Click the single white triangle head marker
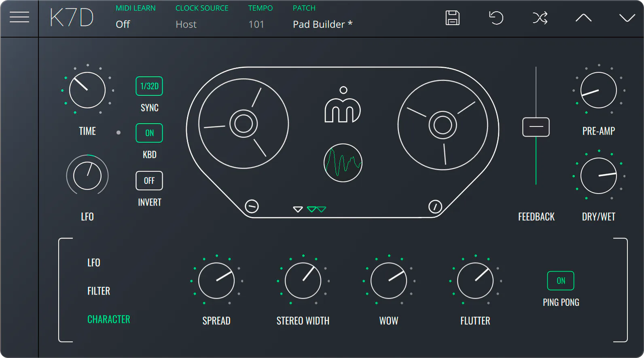 (x=298, y=209)
